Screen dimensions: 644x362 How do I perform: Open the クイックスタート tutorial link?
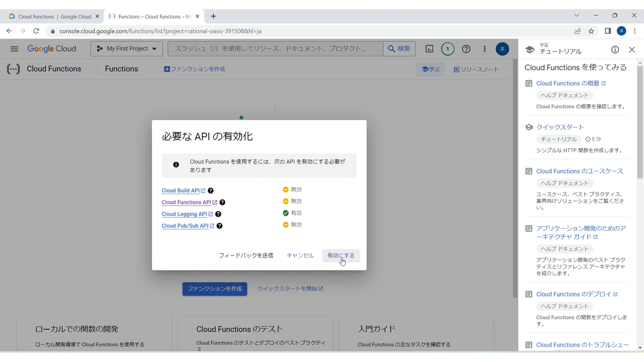pyautogui.click(x=560, y=128)
